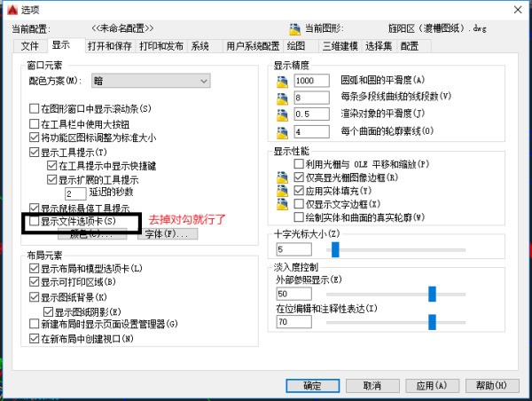This screenshot has width=532, height=401.
Task: Close the 选项 dialog window
Action: coord(516,9)
